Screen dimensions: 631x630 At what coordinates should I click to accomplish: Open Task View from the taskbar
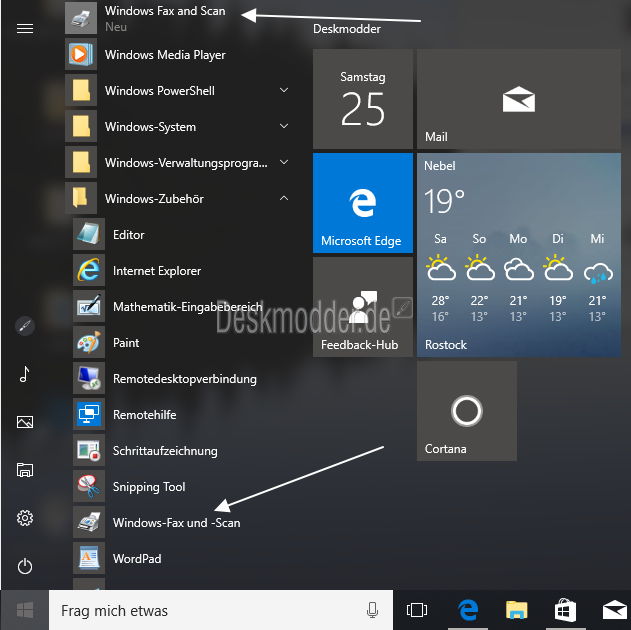pyautogui.click(x=417, y=610)
